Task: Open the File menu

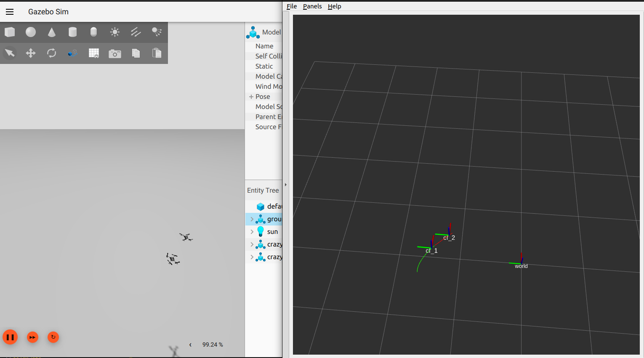Action: [291, 6]
